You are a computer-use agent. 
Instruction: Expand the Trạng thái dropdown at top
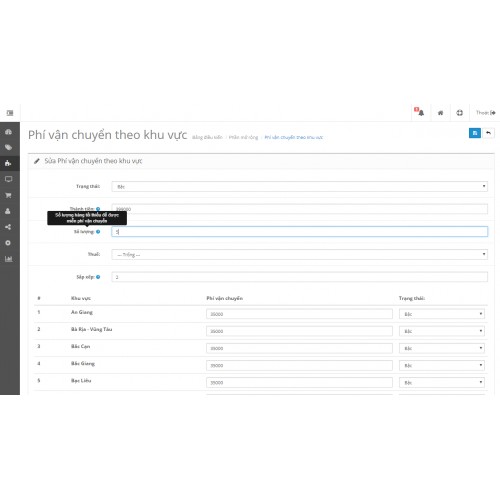coord(299,186)
